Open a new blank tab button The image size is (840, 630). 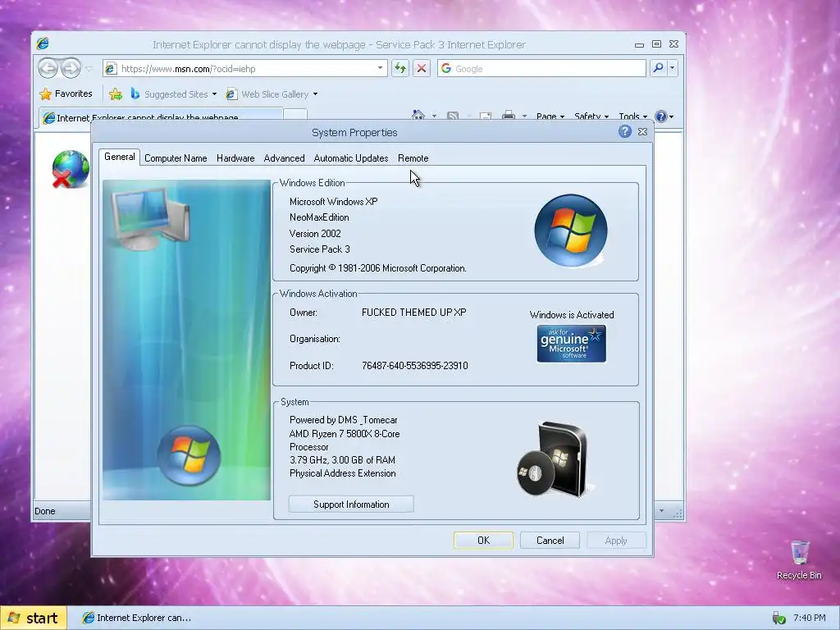coord(294,116)
